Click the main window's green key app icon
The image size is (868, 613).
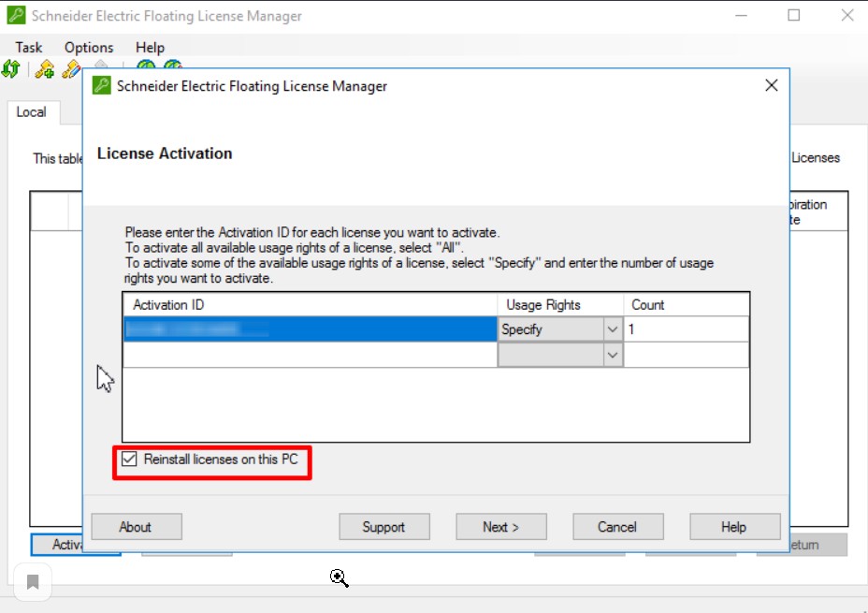point(16,15)
